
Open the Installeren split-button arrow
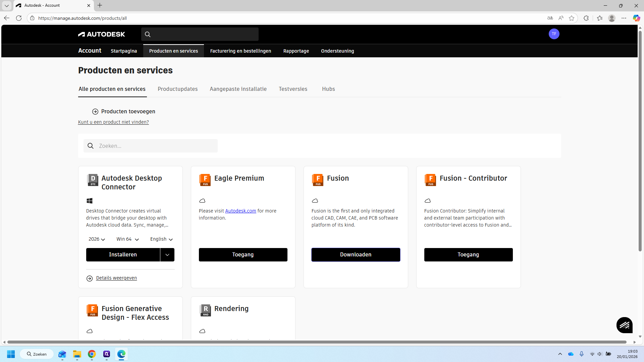coord(167,255)
